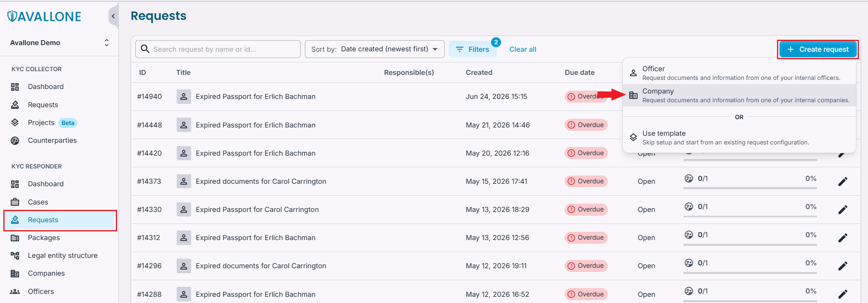Click the Created column header

pyautogui.click(x=479, y=72)
